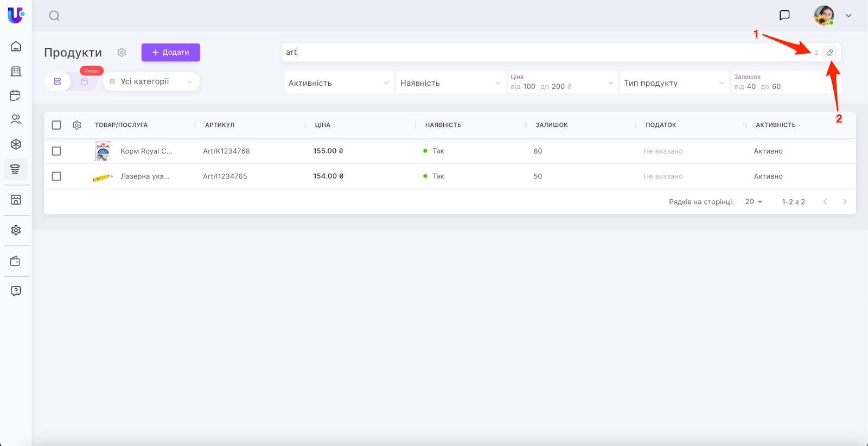Open the Тип продукту filter dropdown

(x=674, y=83)
